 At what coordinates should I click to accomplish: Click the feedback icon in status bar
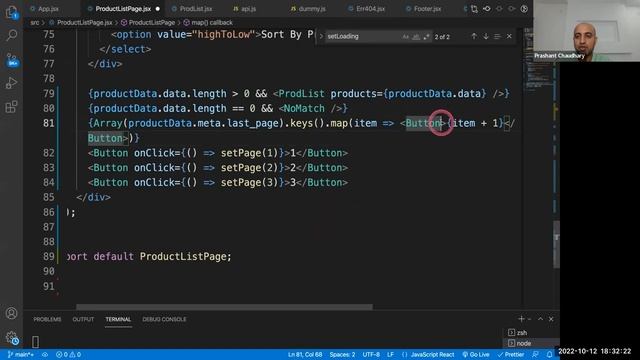[x=535, y=354]
